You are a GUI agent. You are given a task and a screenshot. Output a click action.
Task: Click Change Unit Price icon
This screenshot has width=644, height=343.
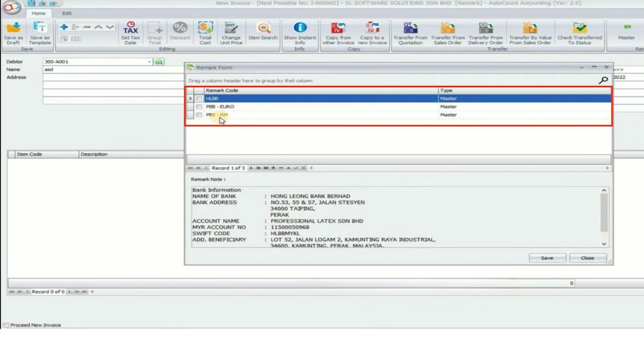[231, 29]
